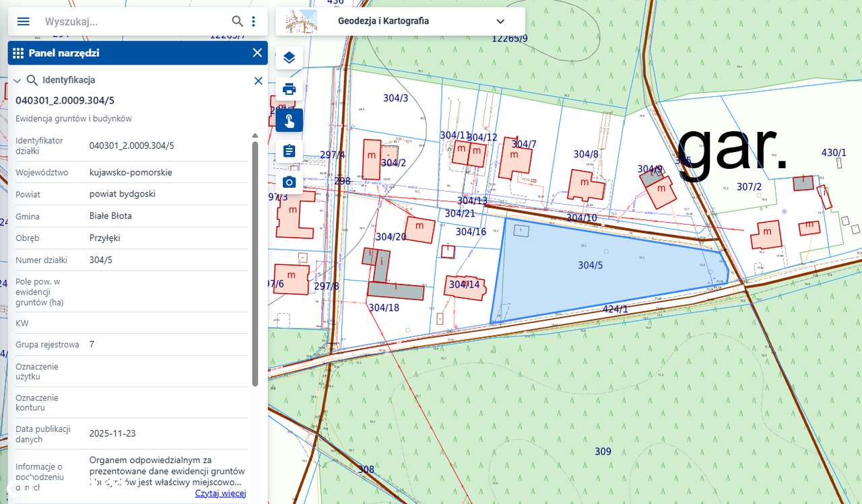Screen dimensions: 862x504
Task: Open the map layers tool
Action: [x=289, y=57]
